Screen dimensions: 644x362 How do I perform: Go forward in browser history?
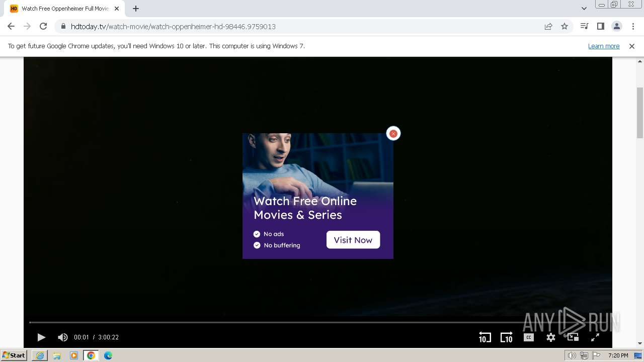click(x=27, y=26)
